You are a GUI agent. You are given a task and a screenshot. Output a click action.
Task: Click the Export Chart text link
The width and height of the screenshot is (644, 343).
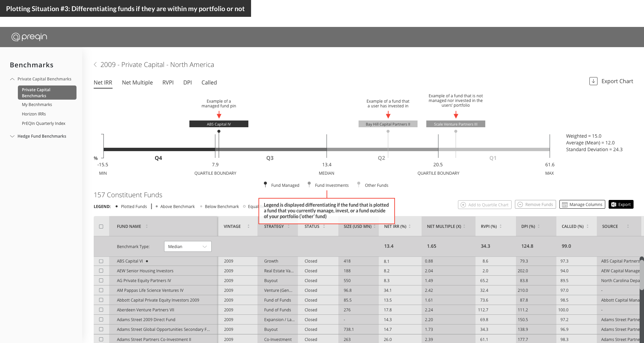617,81
